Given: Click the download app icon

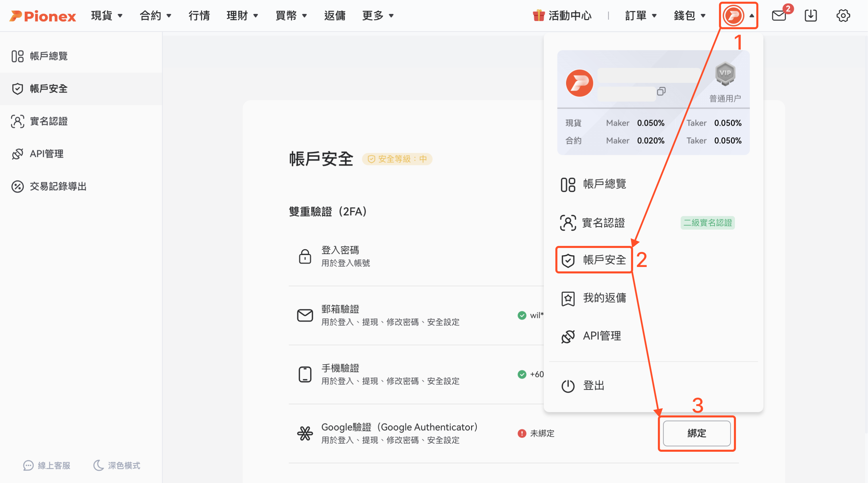Looking at the screenshot, I should click(x=811, y=16).
